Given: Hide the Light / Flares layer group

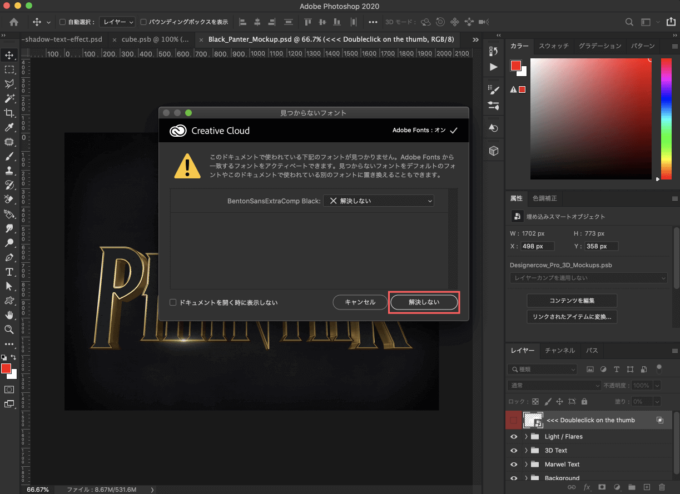Looking at the screenshot, I should pos(514,437).
